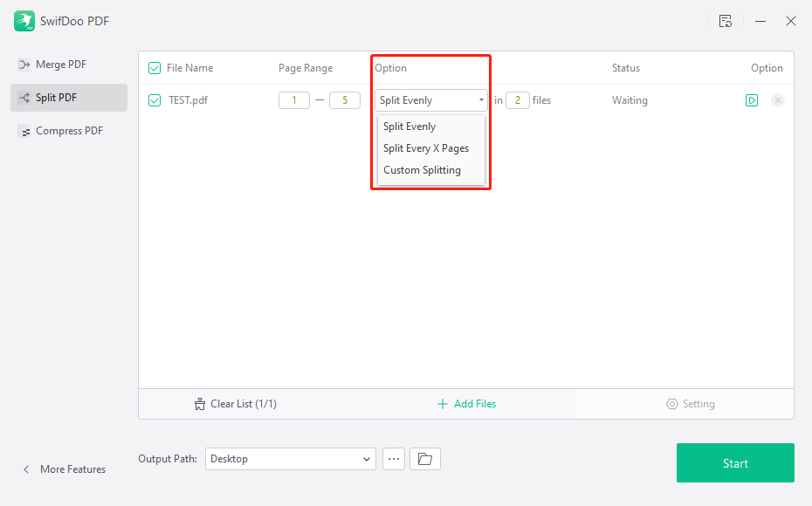Viewport: 812px width, 506px height.
Task: Select Custom Splitting from the dropdown
Action: tap(424, 169)
